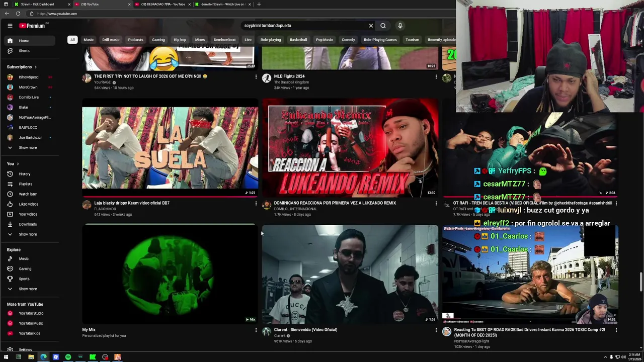Clear the search box with the X icon
Screen dimensions: 644x362
coord(371,26)
